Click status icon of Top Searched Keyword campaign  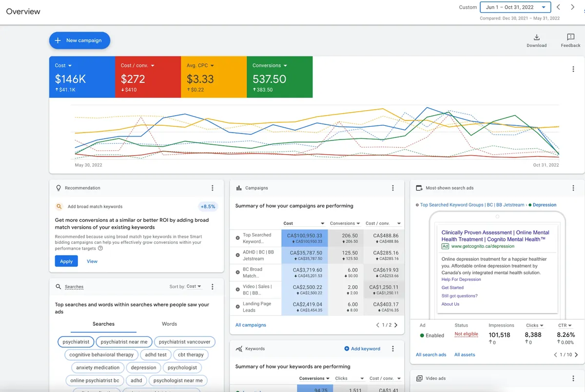click(x=237, y=238)
